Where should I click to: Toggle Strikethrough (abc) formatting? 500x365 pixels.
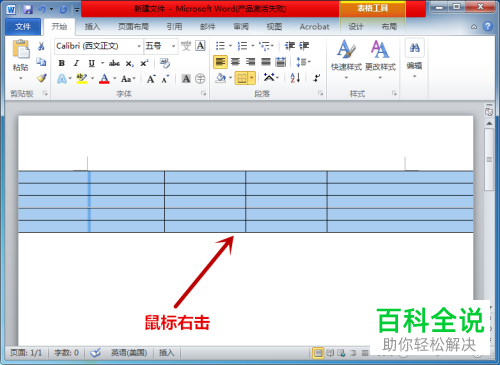[114, 63]
